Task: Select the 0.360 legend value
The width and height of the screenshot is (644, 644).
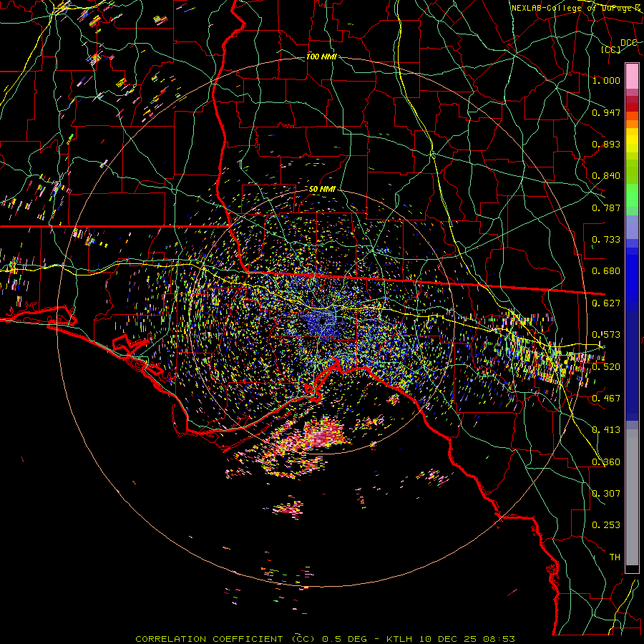Action: pos(606,462)
